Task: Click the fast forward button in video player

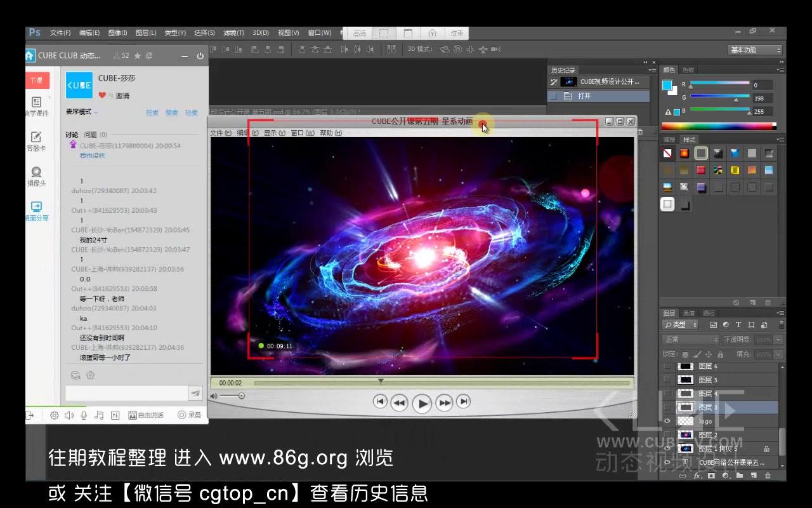Action: [x=445, y=403]
